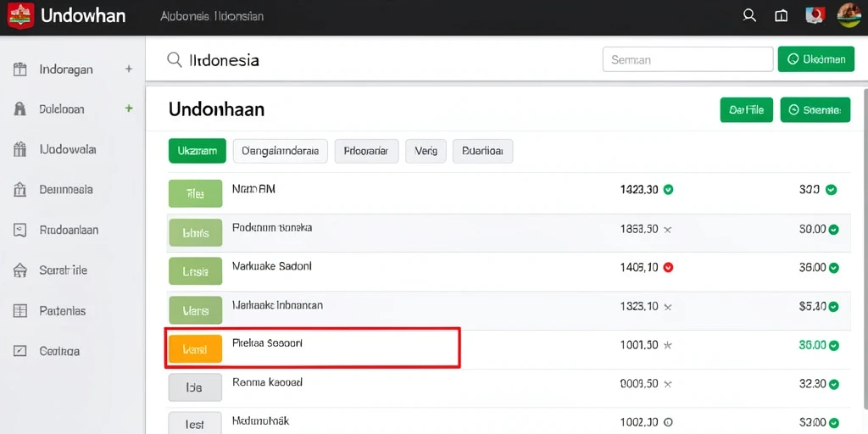Open Seraitrile in the sidebar

63,270
